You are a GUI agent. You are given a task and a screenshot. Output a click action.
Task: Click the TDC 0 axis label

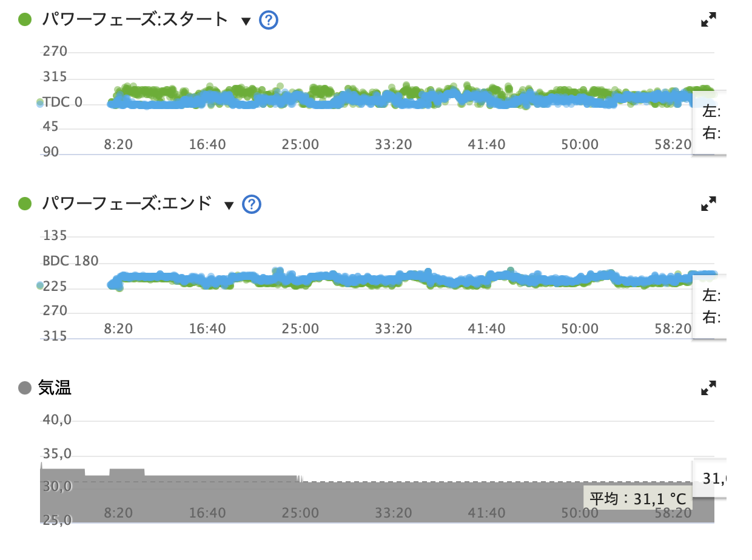point(62,102)
